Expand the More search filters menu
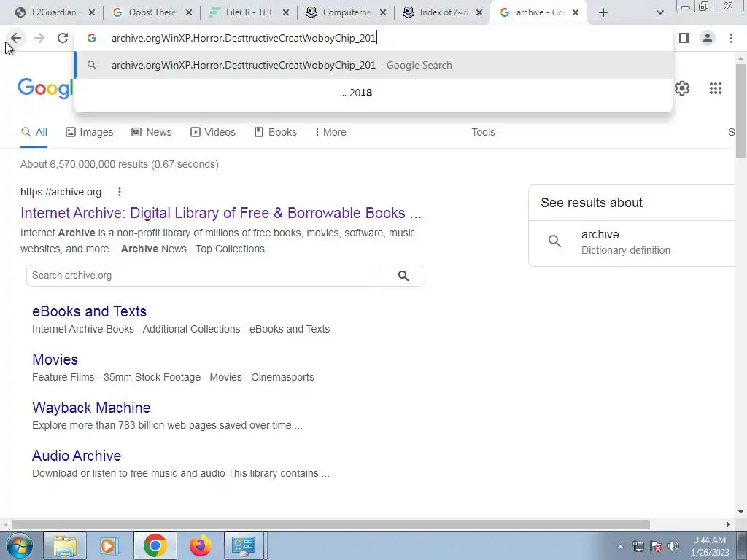 pyautogui.click(x=330, y=133)
